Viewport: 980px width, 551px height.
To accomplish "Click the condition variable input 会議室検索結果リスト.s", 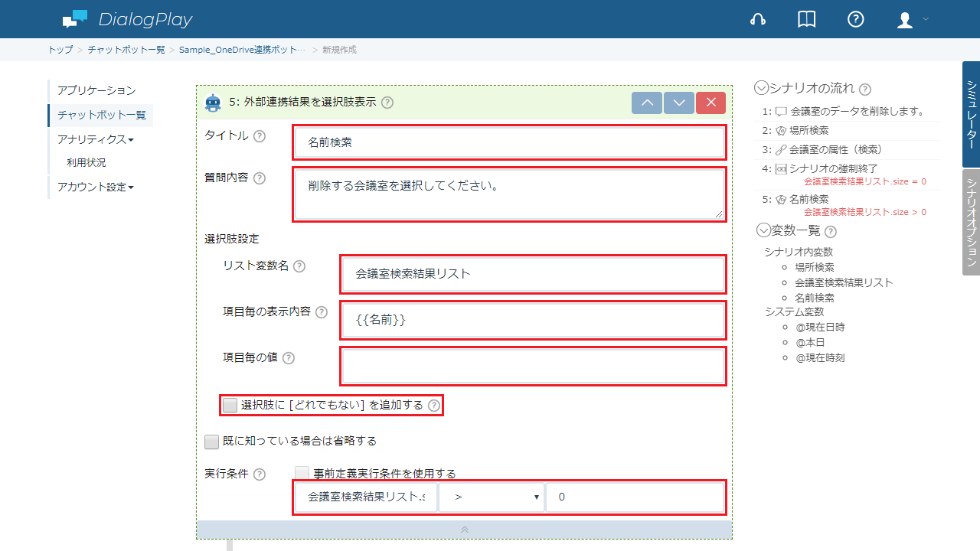I will tap(366, 497).
